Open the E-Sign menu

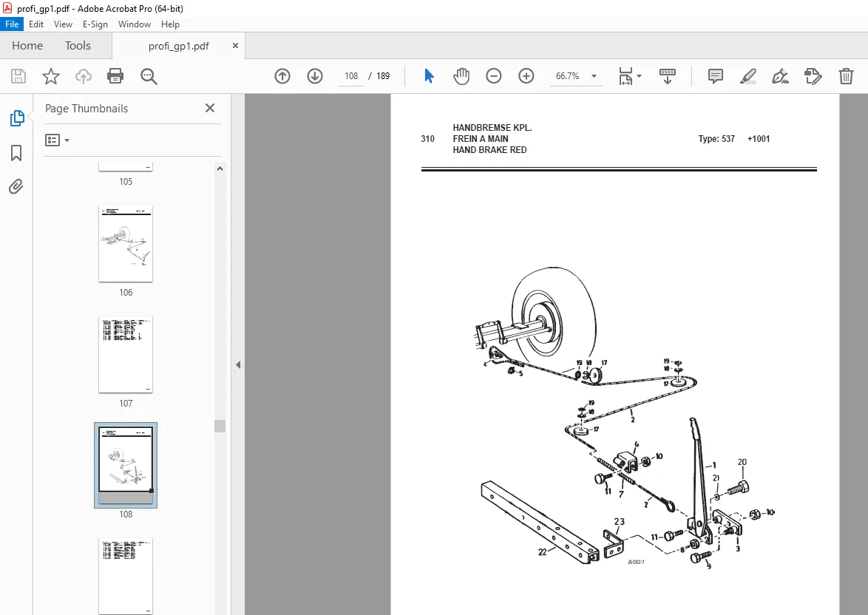[95, 24]
